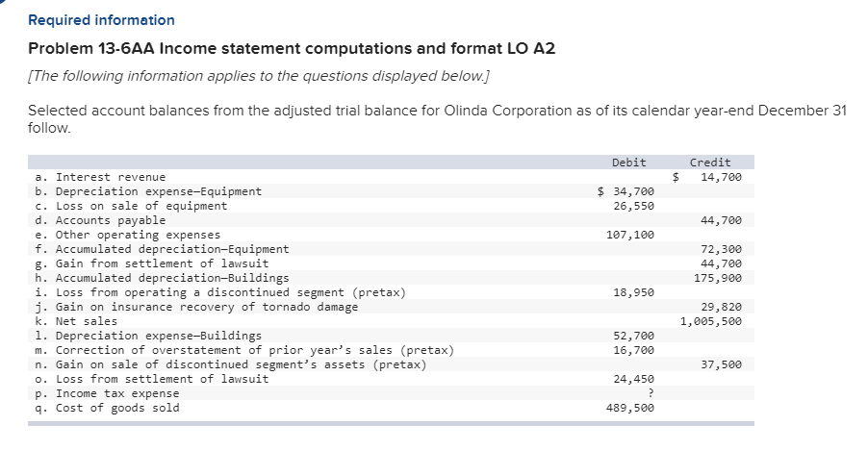Select row 'i. Loss from operating a discontinued segment'
The width and height of the screenshot is (868, 451).
click(391, 292)
